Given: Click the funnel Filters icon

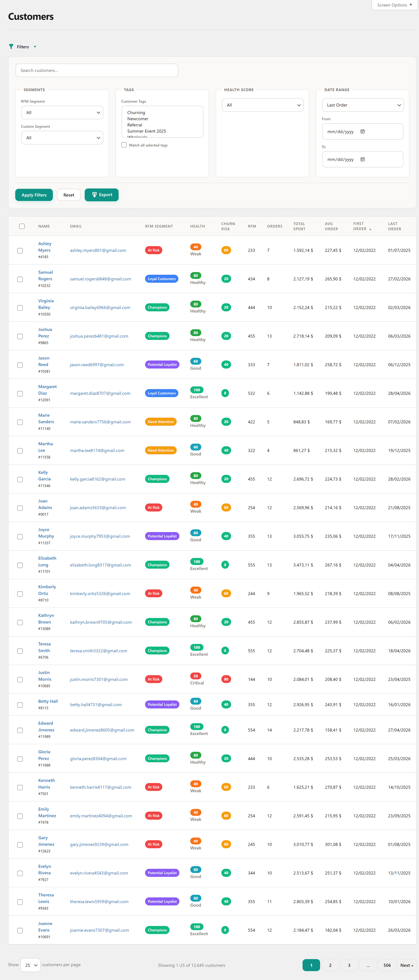Looking at the screenshot, I should [11, 46].
